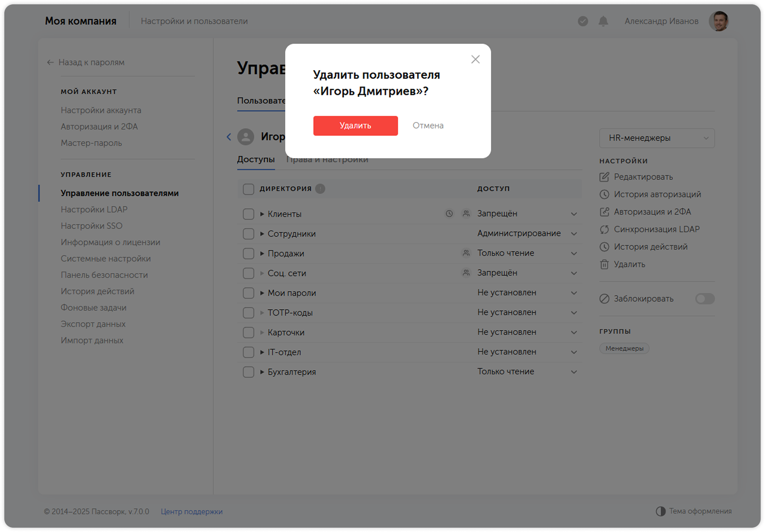Viewport: 765px width, 532px height.
Task: Toggle the Заблокировать switch
Action: tap(704, 299)
